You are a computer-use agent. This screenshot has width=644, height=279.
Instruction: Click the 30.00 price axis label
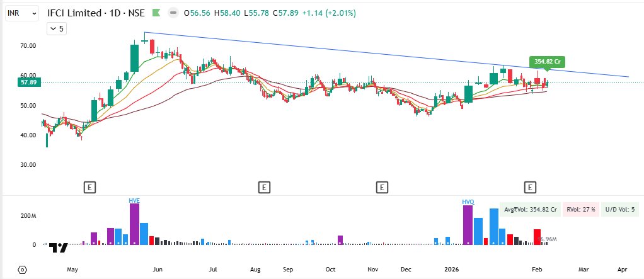[27, 165]
